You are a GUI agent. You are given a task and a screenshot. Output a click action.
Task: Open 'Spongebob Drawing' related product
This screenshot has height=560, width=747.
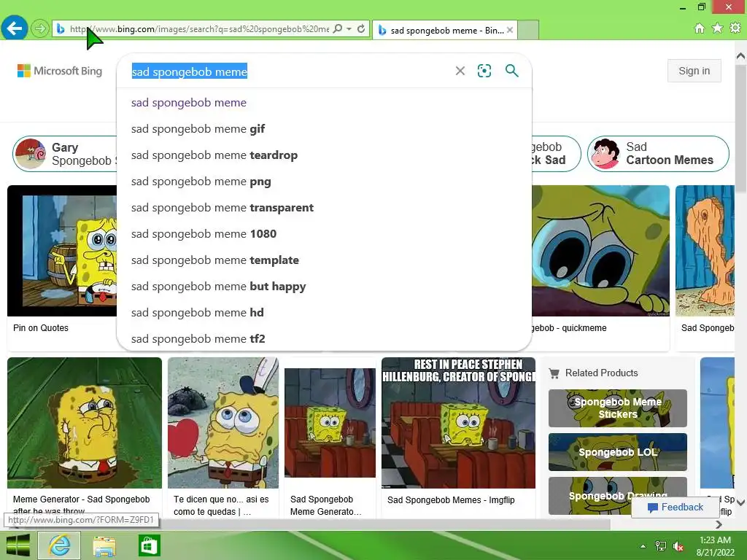[617, 496]
